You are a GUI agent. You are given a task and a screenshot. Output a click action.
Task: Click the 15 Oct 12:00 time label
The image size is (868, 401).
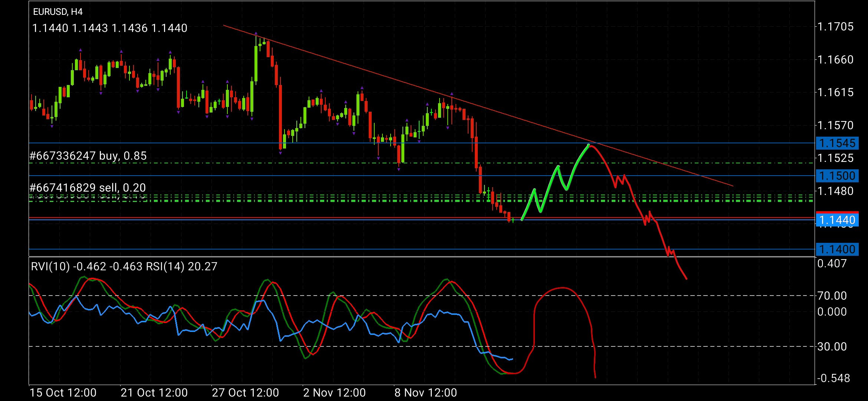click(63, 393)
